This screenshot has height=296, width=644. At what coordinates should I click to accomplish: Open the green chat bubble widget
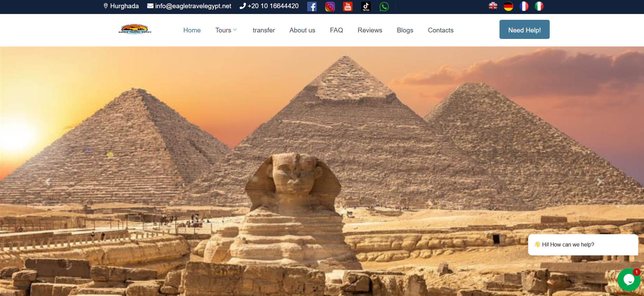point(629,280)
